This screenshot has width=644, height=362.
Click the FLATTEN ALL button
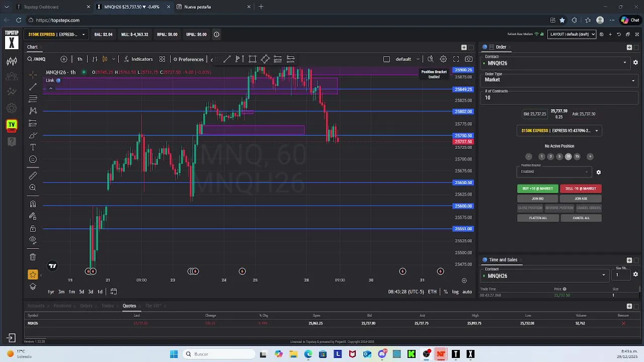point(538,218)
